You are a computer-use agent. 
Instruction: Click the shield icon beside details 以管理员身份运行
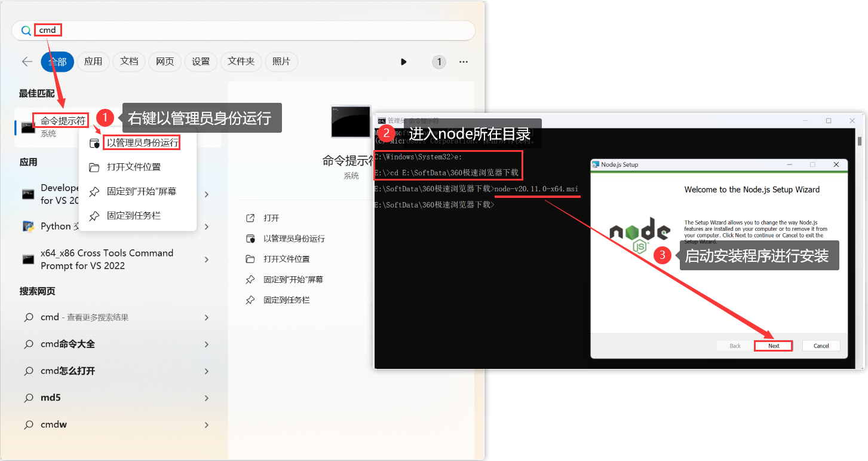click(251, 239)
